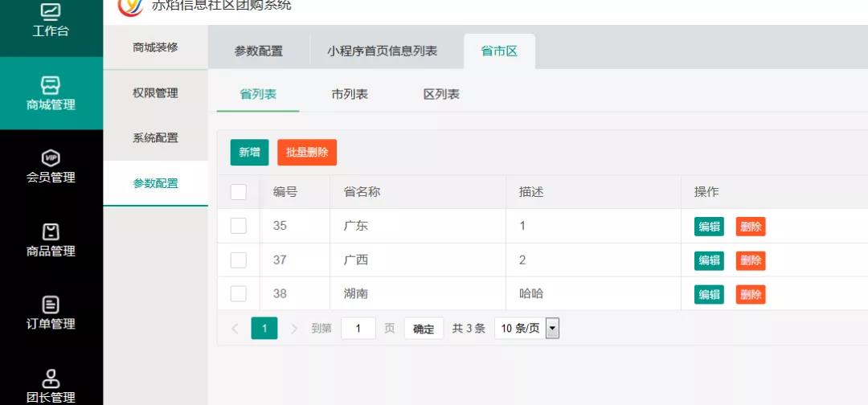Viewport: 868px width, 405px height.
Task: Check the row checkbox for 广东
Action: point(239,226)
